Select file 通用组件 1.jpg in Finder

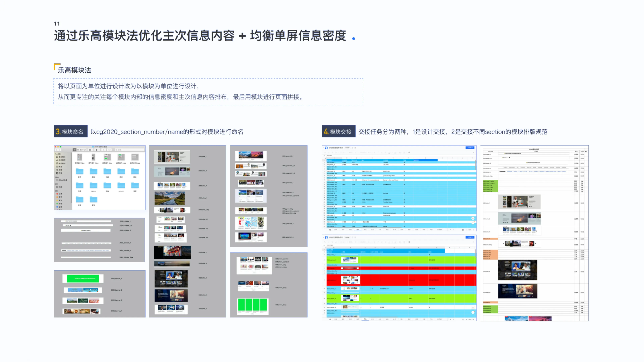80,159
